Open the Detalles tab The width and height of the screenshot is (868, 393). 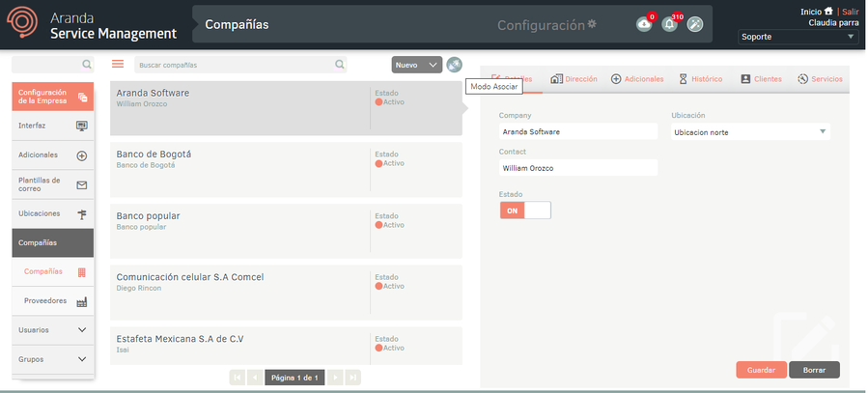pos(512,79)
